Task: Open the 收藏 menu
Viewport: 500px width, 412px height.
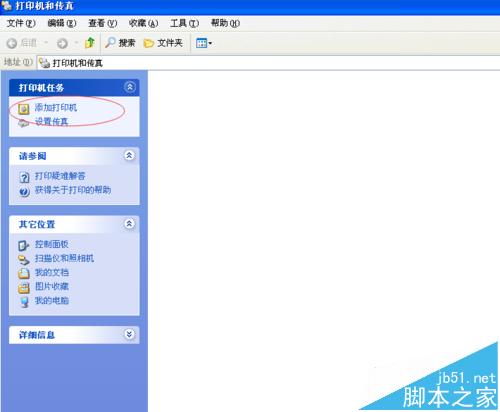Action: (143, 23)
